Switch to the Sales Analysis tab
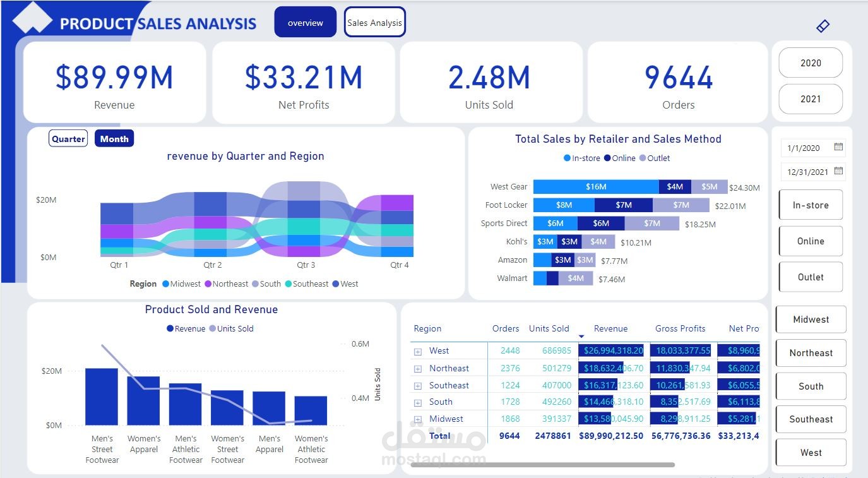 (x=374, y=21)
